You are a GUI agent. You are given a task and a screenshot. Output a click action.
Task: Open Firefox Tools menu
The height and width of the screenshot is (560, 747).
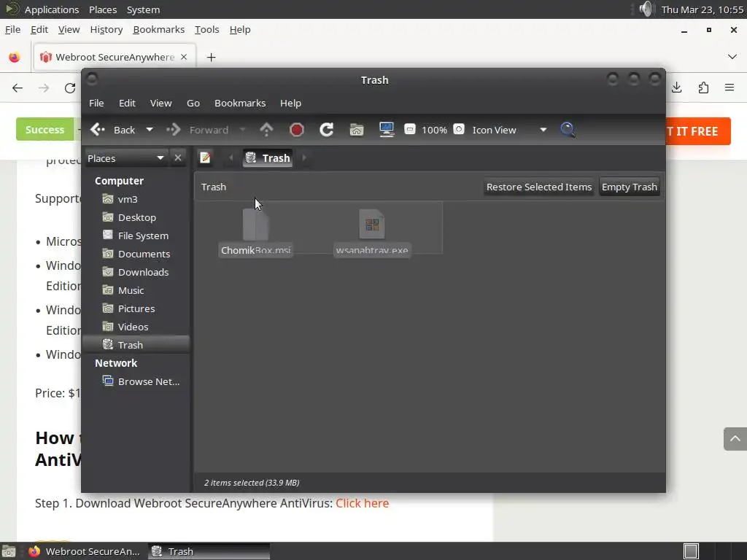click(206, 29)
